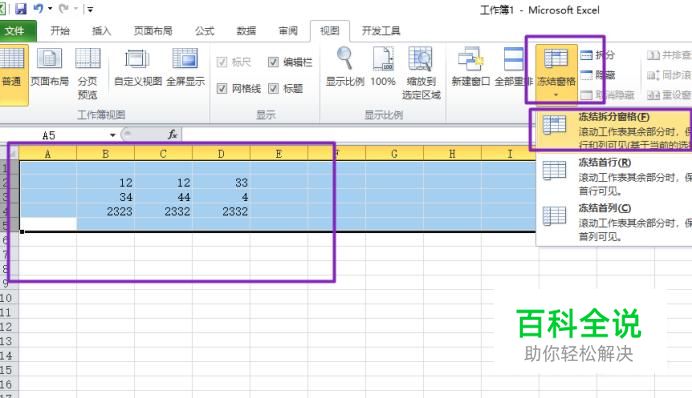Image resolution: width=692 pixels, height=398 pixels.
Task: Switch to the 开始 tab
Action: (60, 31)
